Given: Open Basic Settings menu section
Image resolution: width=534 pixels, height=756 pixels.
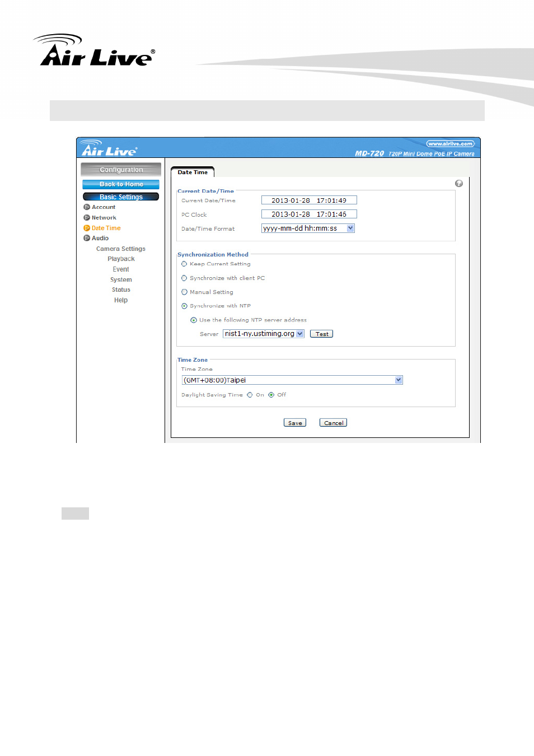Looking at the screenshot, I should click(x=121, y=197).
